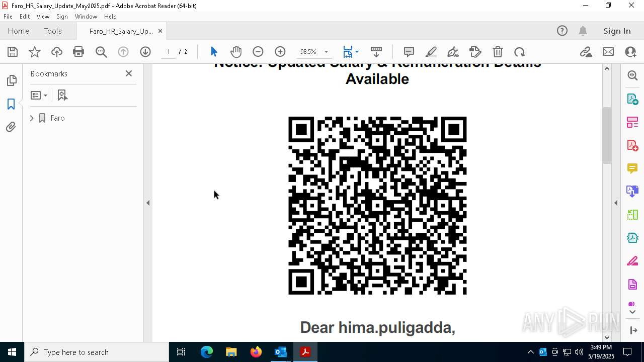Open the notifications bell

click(583, 31)
